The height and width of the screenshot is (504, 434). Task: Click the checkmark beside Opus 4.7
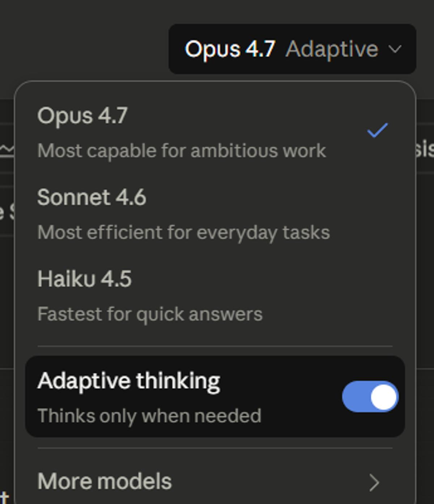[377, 131]
